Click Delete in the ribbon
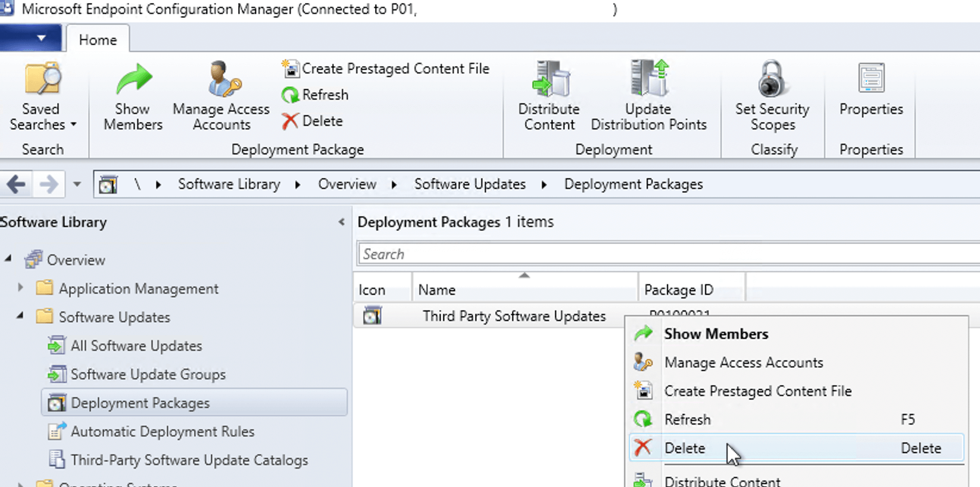This screenshot has width=980, height=487. point(313,121)
